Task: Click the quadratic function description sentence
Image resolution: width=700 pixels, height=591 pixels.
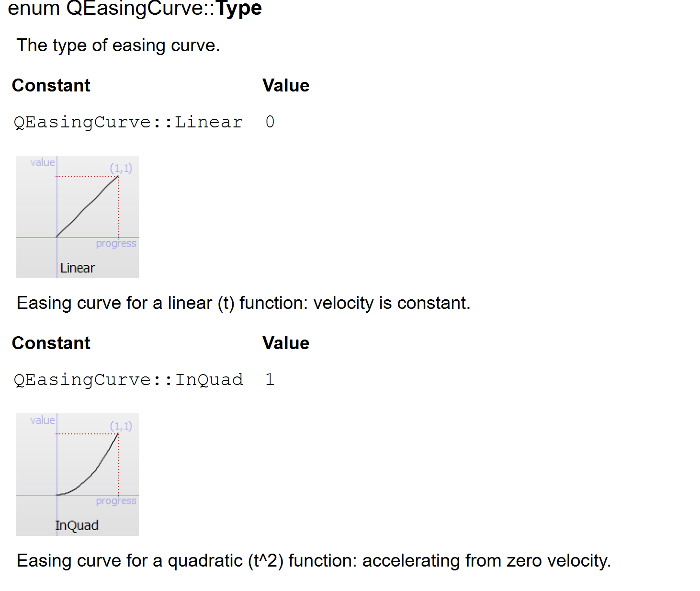Action: click(314, 561)
